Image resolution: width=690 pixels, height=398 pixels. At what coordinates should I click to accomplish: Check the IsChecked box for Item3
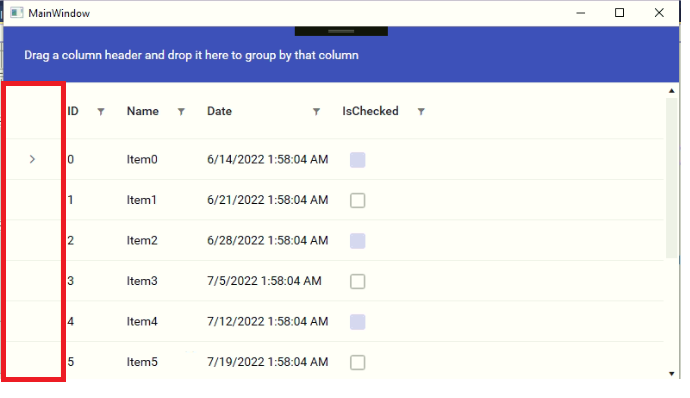[357, 281]
